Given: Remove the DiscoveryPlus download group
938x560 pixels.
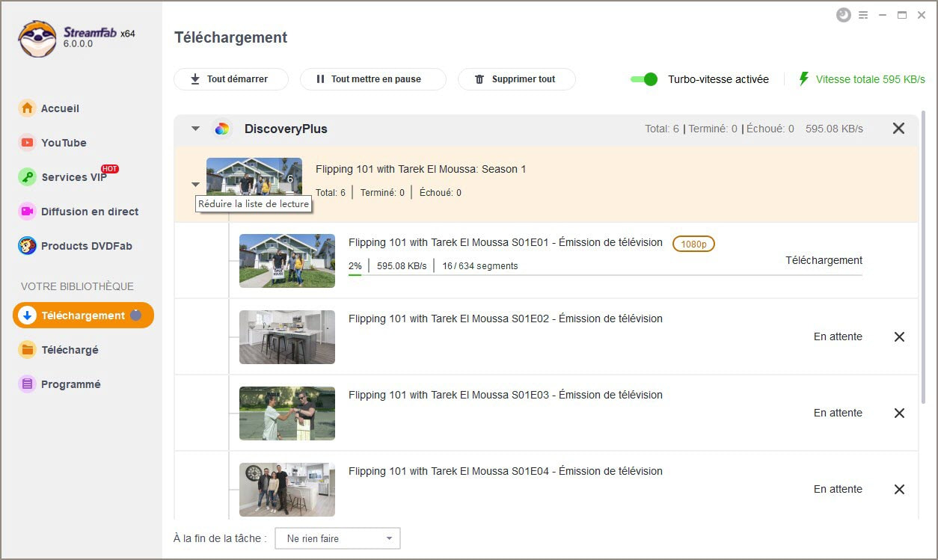Looking at the screenshot, I should click(x=899, y=129).
